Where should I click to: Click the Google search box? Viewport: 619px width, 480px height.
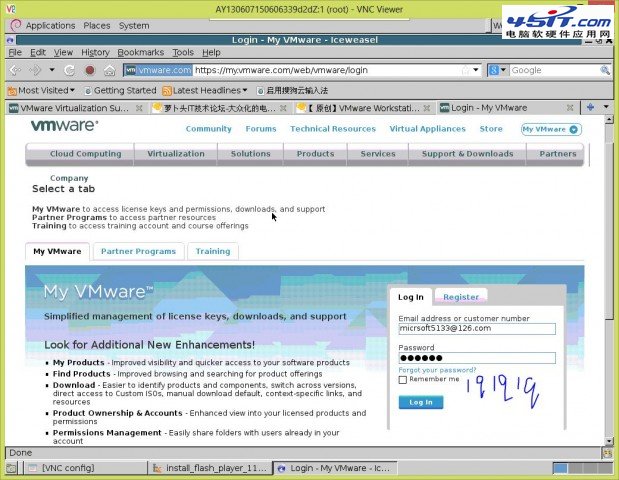[553, 70]
